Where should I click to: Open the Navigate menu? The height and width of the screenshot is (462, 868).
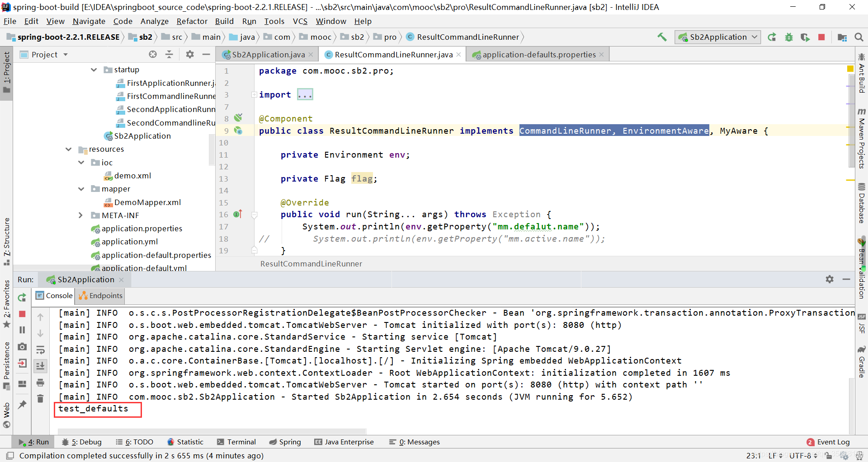click(89, 21)
